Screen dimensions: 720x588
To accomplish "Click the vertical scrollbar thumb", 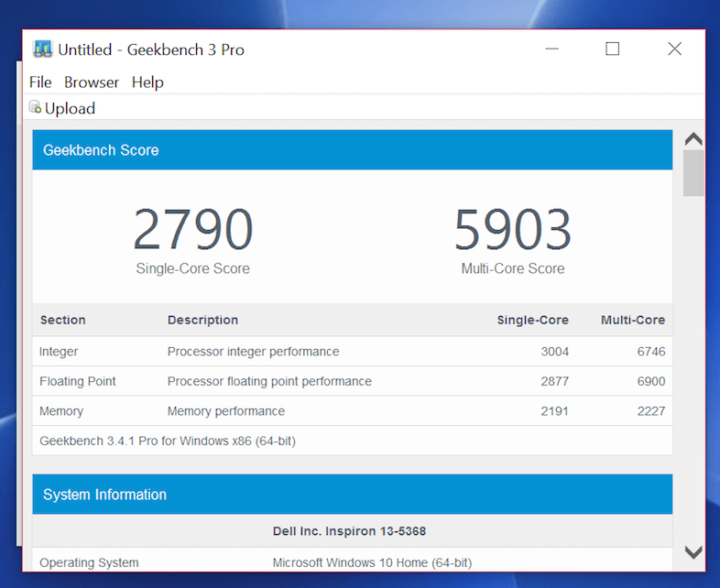I will click(693, 173).
